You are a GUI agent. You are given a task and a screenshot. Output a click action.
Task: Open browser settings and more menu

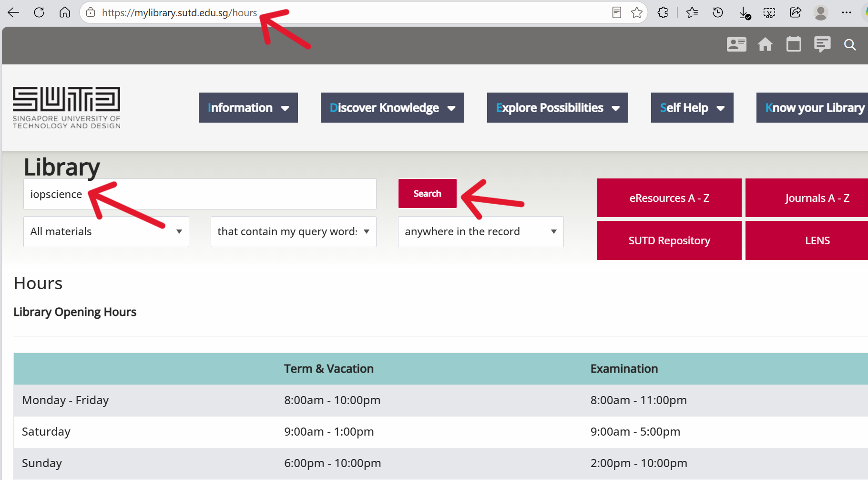pos(847,12)
